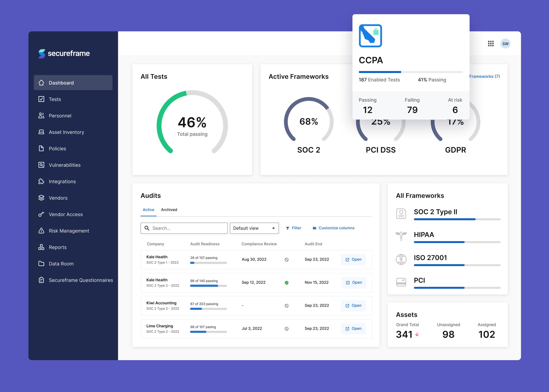Viewport: 549px width, 392px height.
Task: Open the Kale Health SOC 2 Type 2 audit
Action: [x=353, y=282]
